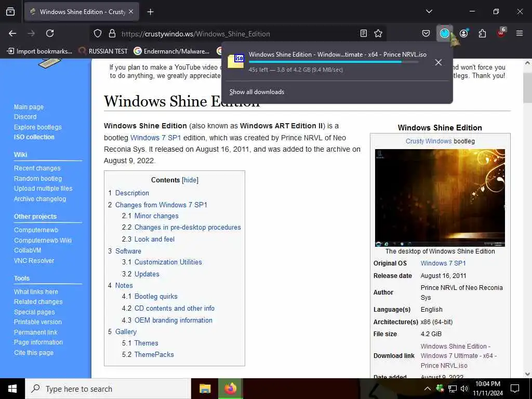Open Printable version link

37,322
